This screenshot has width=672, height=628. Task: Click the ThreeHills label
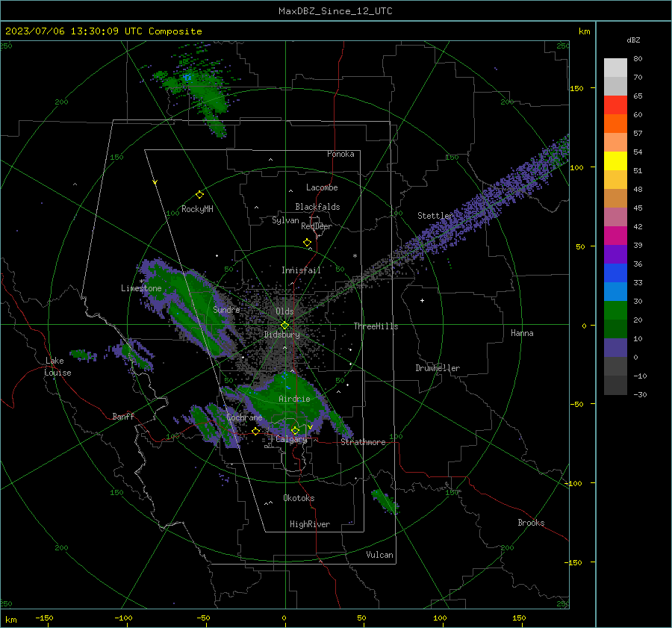pyautogui.click(x=376, y=326)
